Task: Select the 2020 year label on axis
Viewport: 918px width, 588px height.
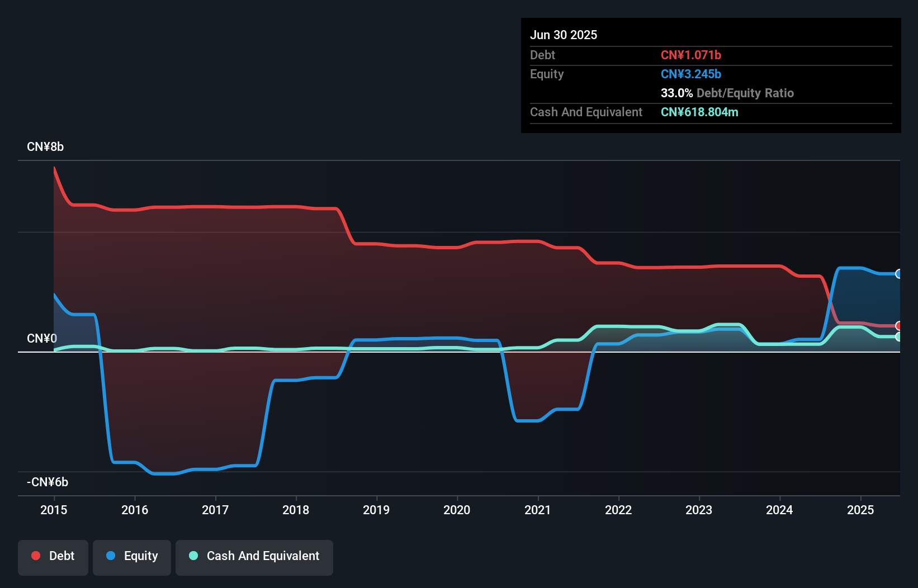Action: tap(457, 510)
